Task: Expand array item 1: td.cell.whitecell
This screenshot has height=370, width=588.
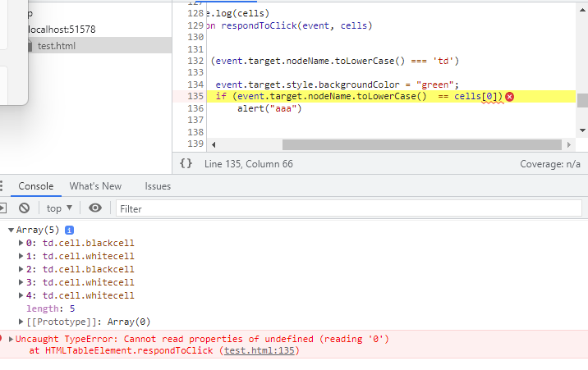Action: click(x=21, y=256)
